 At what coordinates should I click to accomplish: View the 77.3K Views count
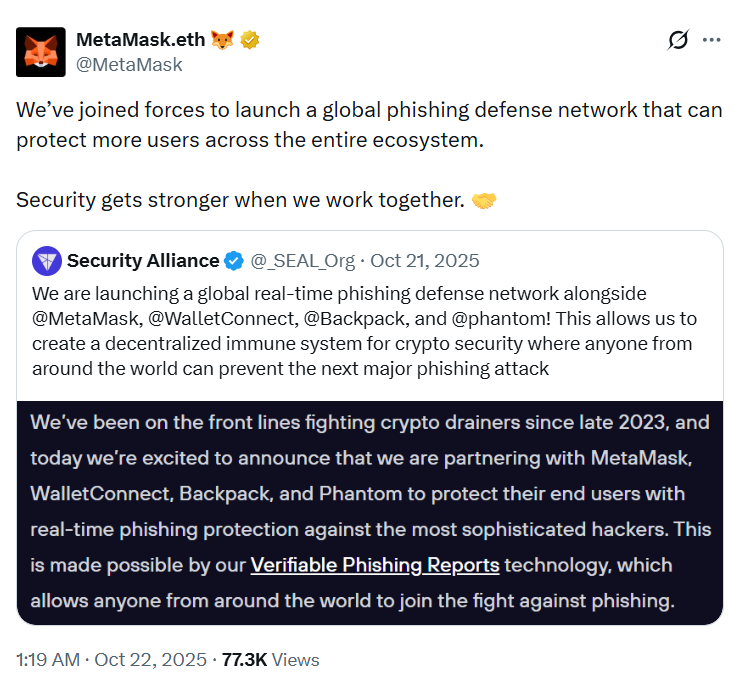(270, 660)
